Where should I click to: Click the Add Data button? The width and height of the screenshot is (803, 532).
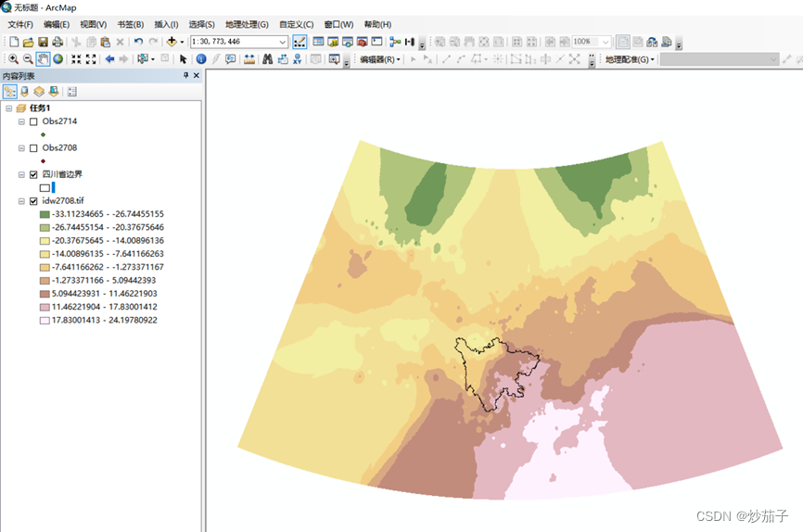click(x=172, y=42)
